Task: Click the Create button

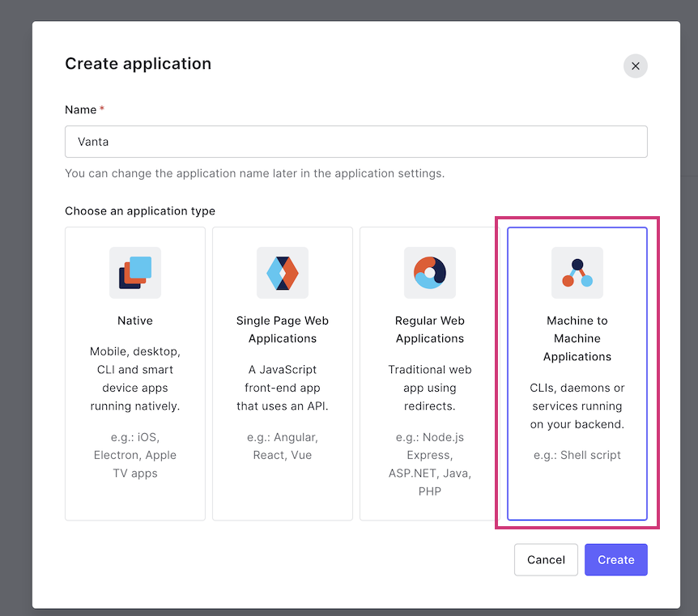Action: point(616,559)
